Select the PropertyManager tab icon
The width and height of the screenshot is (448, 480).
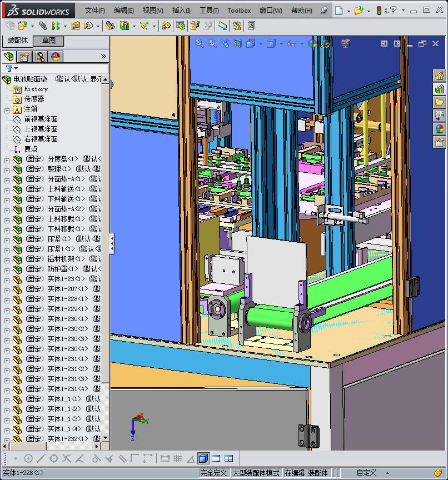24,56
